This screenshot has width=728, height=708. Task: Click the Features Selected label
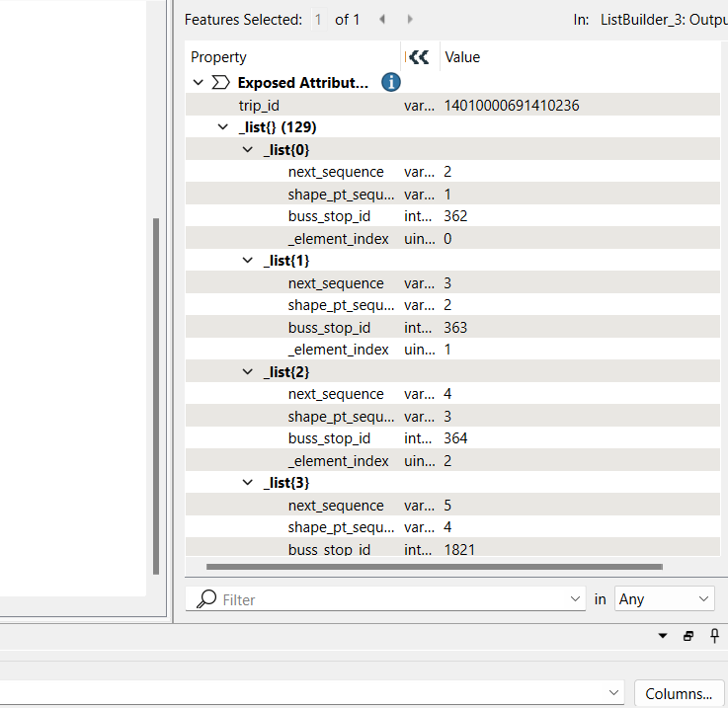pos(243,20)
